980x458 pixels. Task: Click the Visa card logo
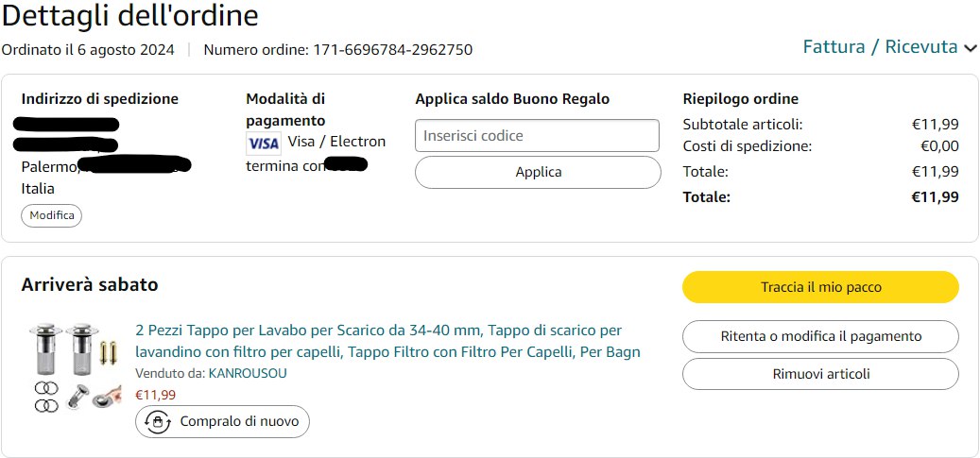(263, 143)
